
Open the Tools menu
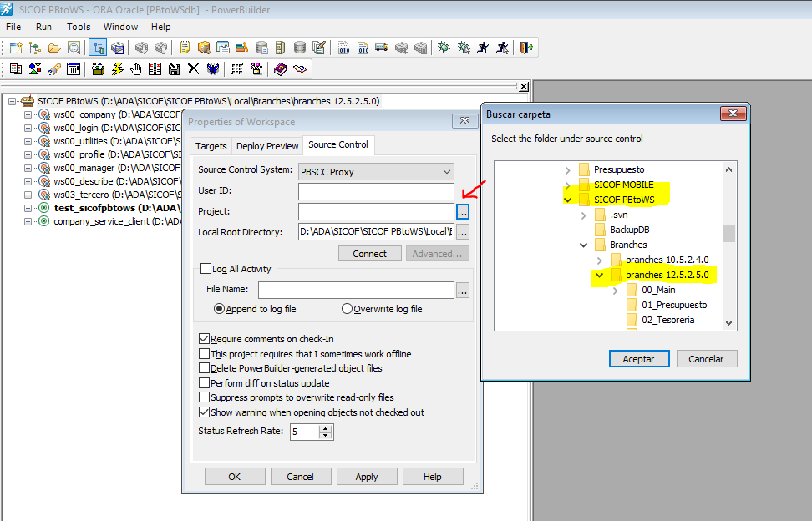coord(79,27)
